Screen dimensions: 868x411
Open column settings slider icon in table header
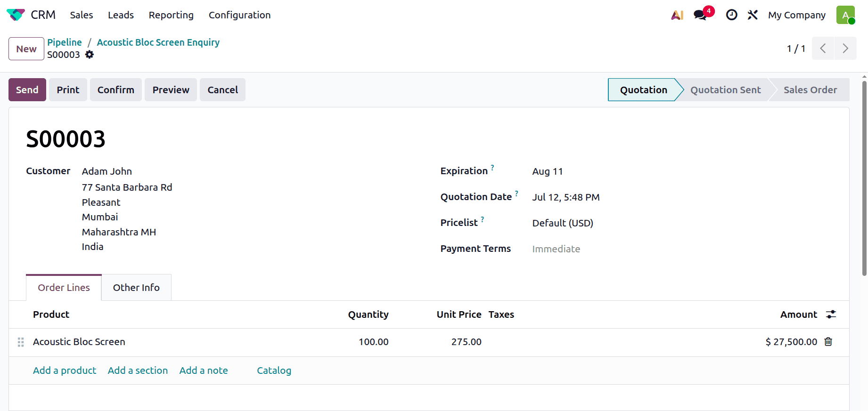(831, 314)
